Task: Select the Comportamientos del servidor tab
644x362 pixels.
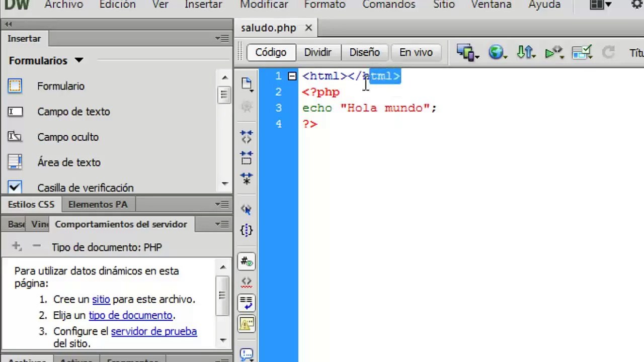Action: (x=121, y=224)
